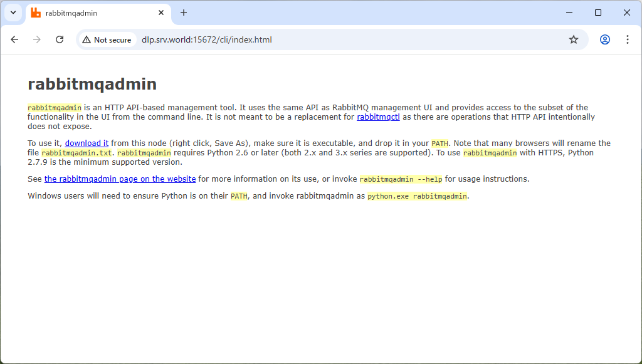This screenshot has height=364, width=642.
Task: Open the Chrome profile menu
Action: [x=604, y=39]
